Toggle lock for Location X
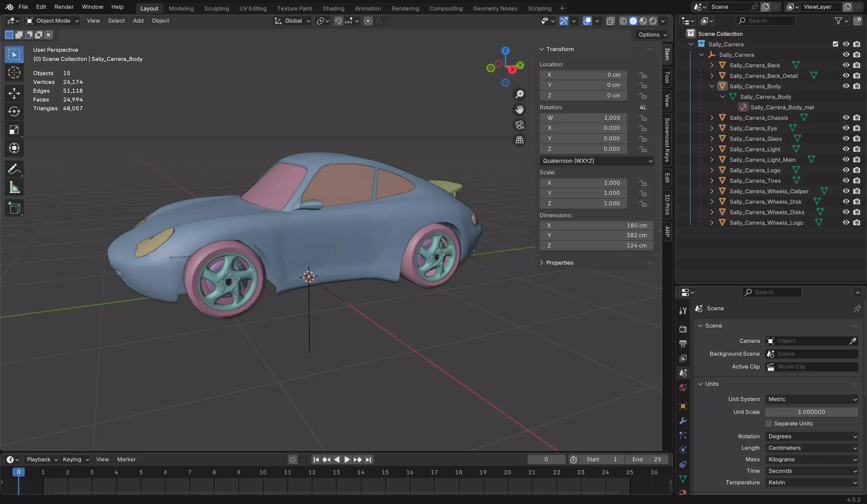Viewport: 867px width, 504px height. click(x=643, y=75)
